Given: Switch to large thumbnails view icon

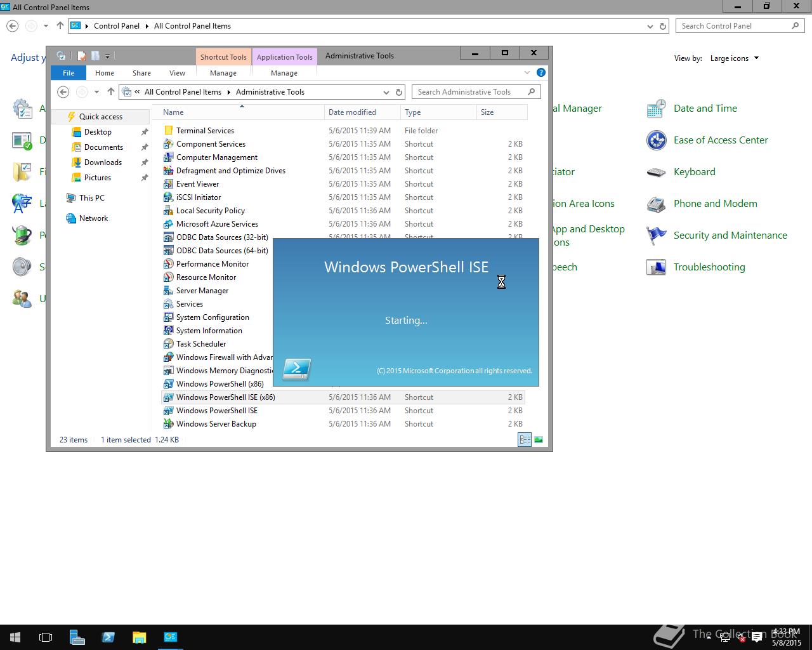Looking at the screenshot, I should 539,439.
